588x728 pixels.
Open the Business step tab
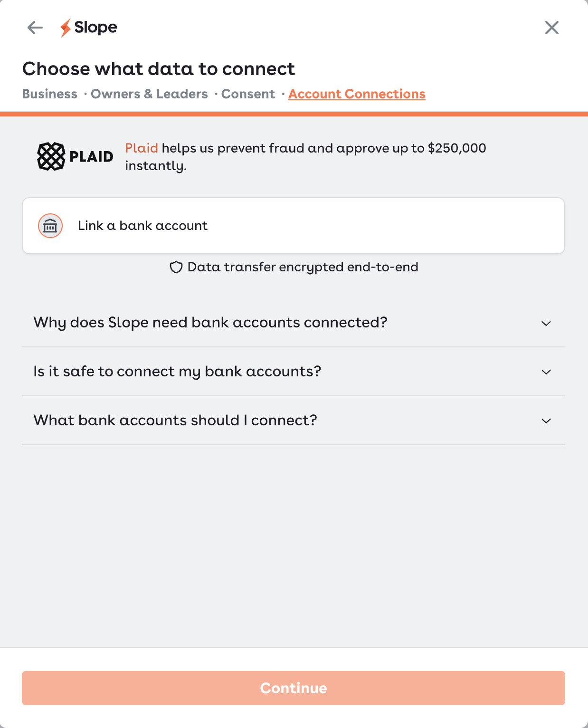(x=50, y=94)
